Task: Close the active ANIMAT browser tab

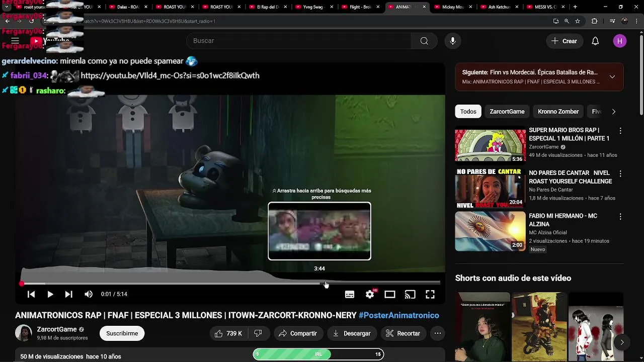Action: tap(424, 7)
